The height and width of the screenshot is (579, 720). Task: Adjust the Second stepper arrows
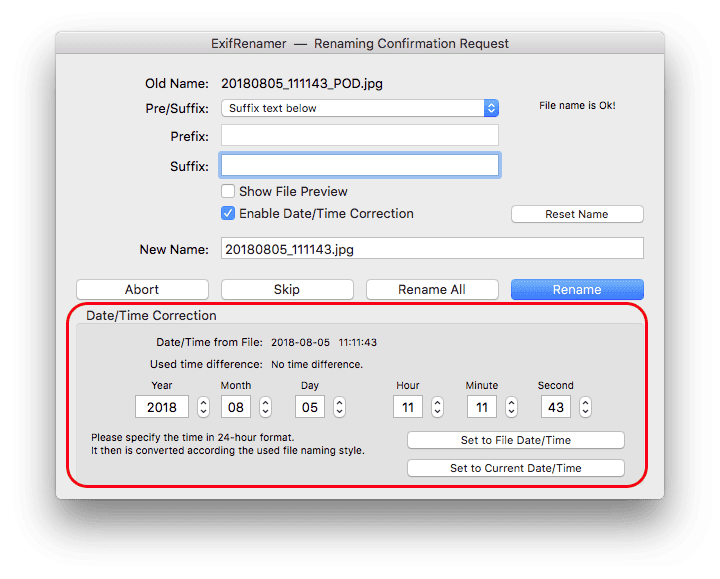pos(585,407)
